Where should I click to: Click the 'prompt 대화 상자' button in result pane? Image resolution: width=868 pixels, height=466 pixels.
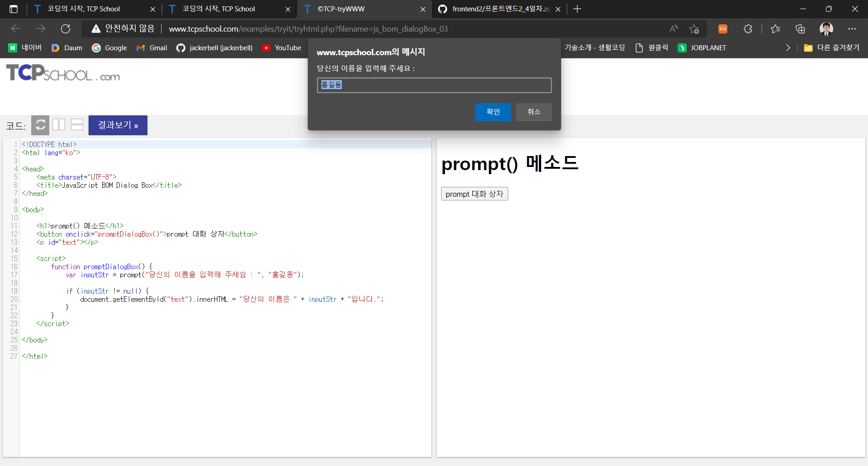(x=474, y=194)
